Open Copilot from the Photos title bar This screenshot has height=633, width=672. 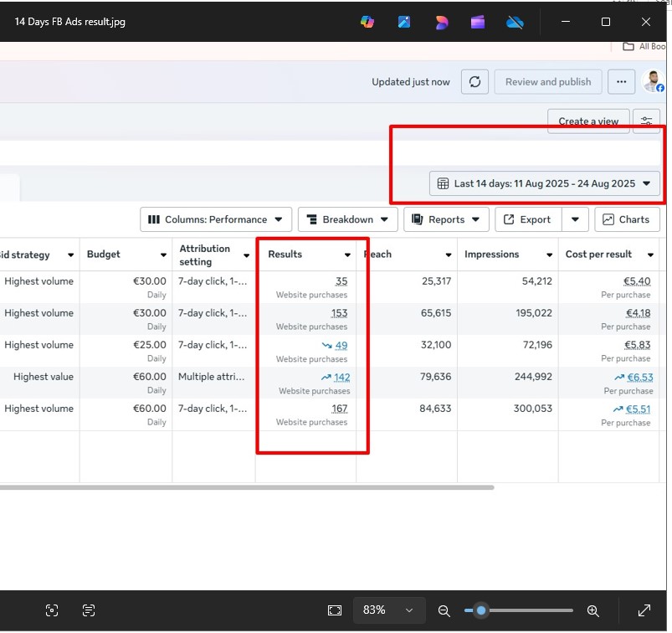pyautogui.click(x=367, y=22)
